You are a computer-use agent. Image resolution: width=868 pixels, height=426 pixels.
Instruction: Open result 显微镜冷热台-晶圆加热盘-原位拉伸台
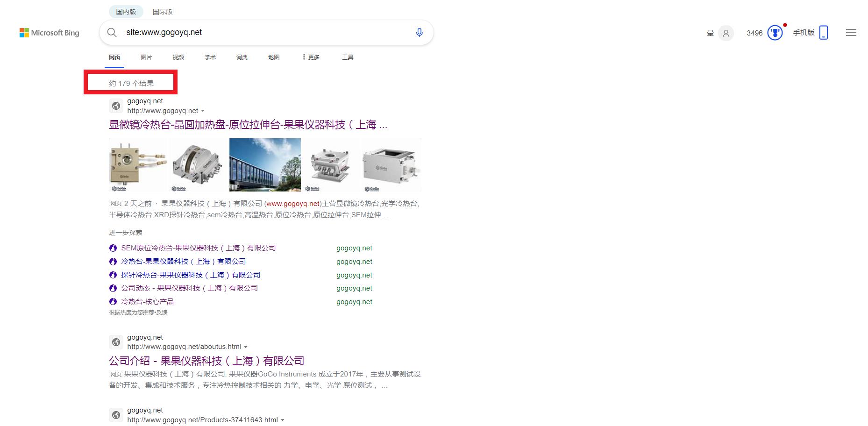click(x=248, y=125)
